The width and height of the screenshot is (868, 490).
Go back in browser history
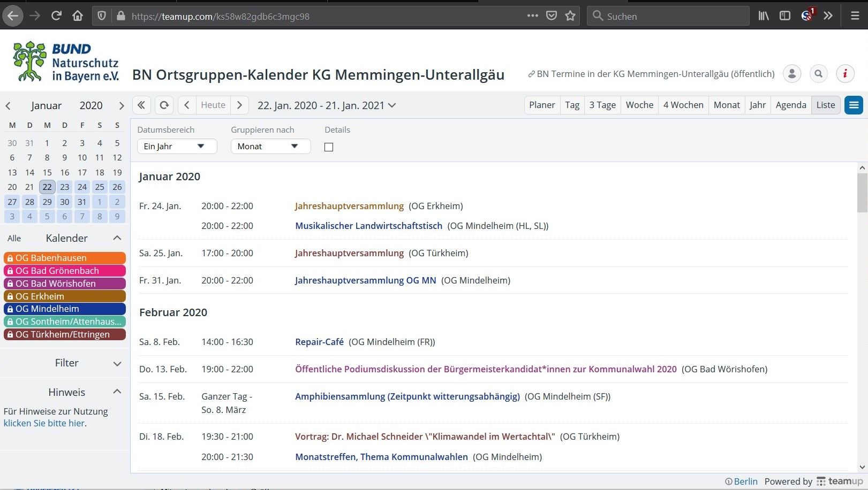click(13, 16)
